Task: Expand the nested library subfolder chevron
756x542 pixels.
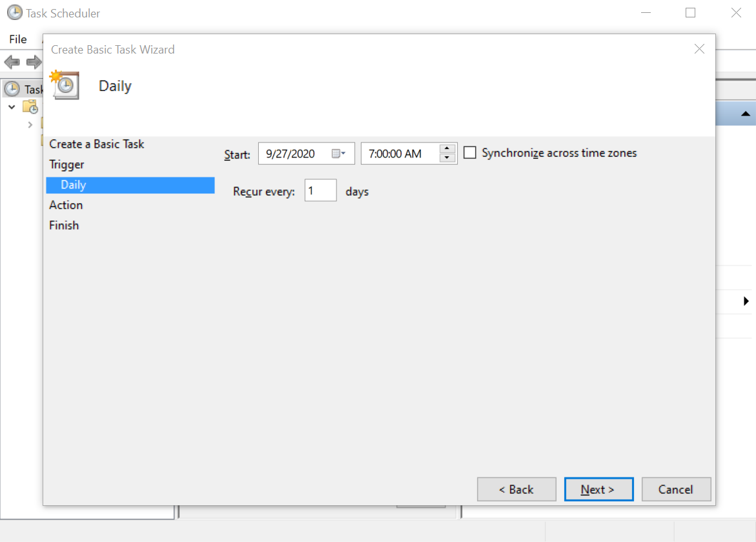Action: (30, 125)
